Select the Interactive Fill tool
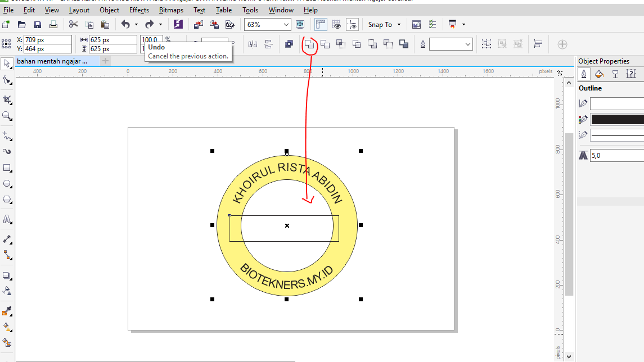Image resolution: width=644 pixels, height=362 pixels. click(x=7, y=327)
